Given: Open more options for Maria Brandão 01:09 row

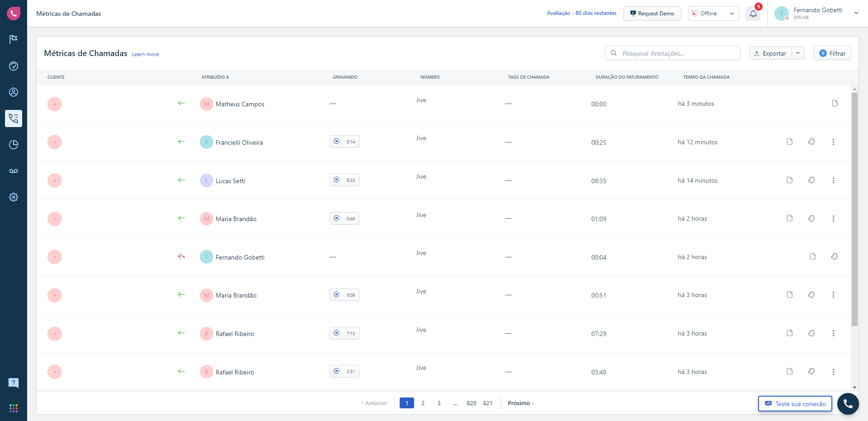Looking at the screenshot, I should [833, 218].
